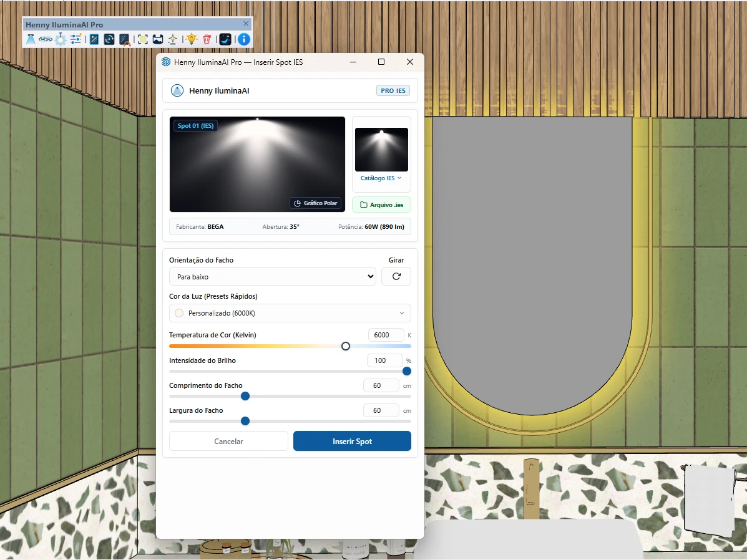Click the panorama landscape icon

pyautogui.click(x=158, y=39)
